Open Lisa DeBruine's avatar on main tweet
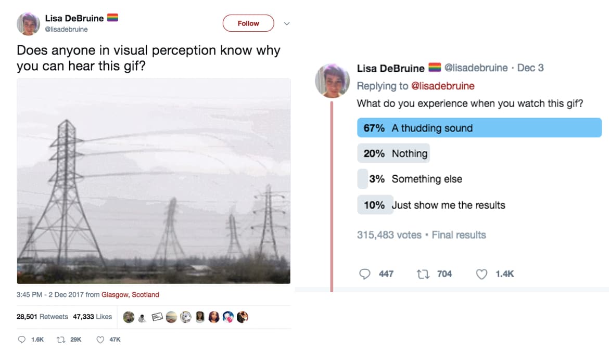 [x=29, y=24]
